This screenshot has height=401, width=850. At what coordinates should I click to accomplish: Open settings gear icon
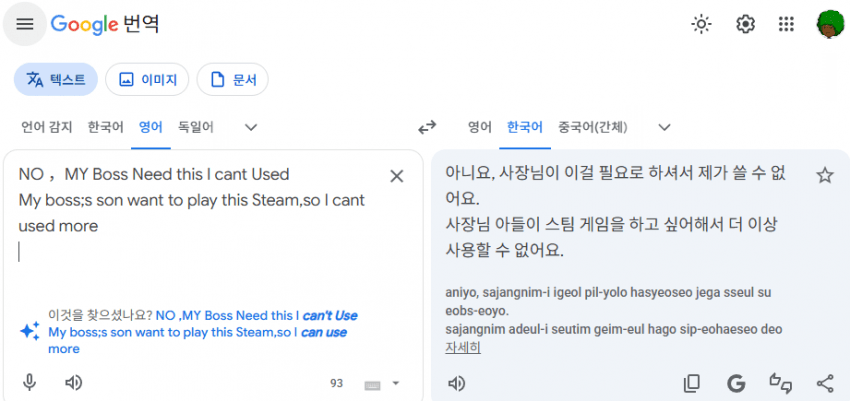745,24
